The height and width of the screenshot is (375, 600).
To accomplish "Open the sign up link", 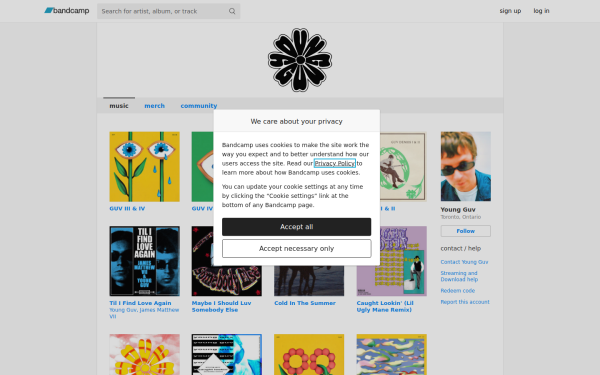I will 510,11.
